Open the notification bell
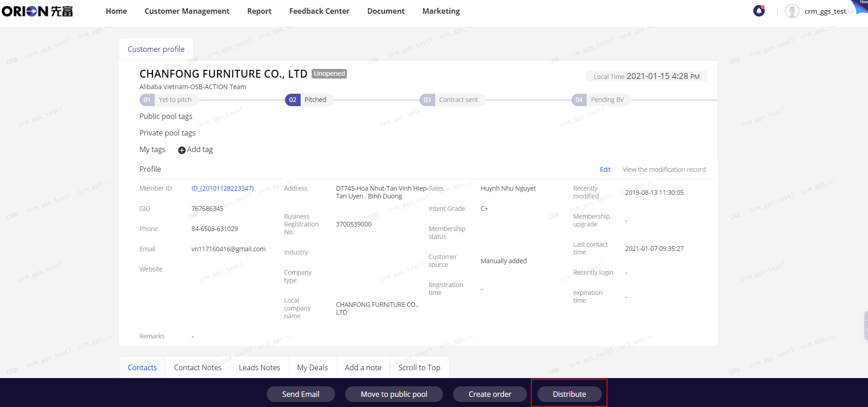Image resolution: width=868 pixels, height=407 pixels. [759, 11]
